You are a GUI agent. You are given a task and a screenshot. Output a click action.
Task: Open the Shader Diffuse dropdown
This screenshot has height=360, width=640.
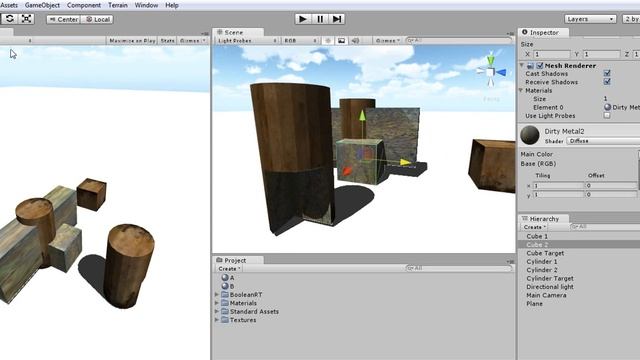pos(603,141)
